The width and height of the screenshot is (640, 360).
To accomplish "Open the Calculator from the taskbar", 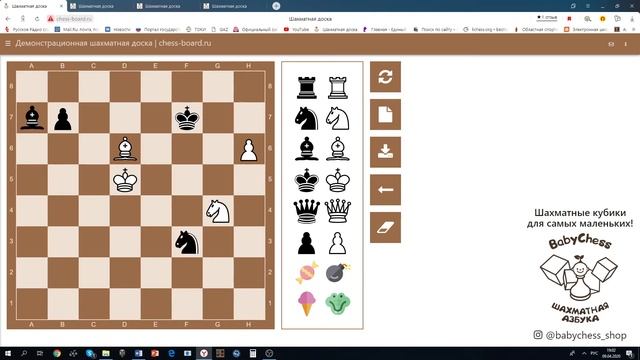I will (253, 353).
